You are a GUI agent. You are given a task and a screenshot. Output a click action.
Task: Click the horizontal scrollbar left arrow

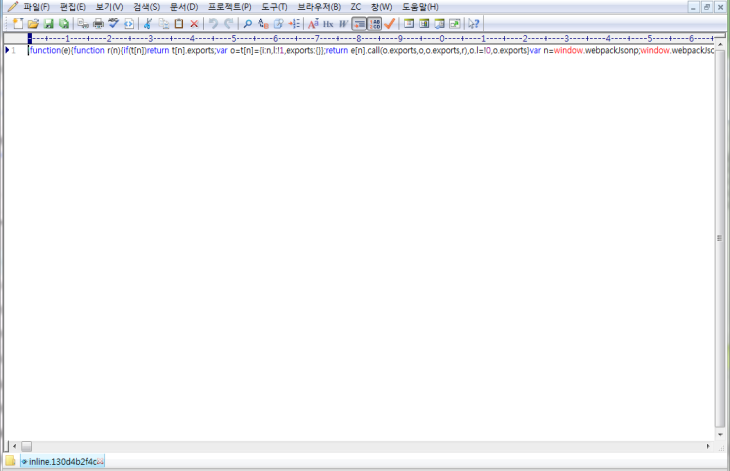(14, 446)
